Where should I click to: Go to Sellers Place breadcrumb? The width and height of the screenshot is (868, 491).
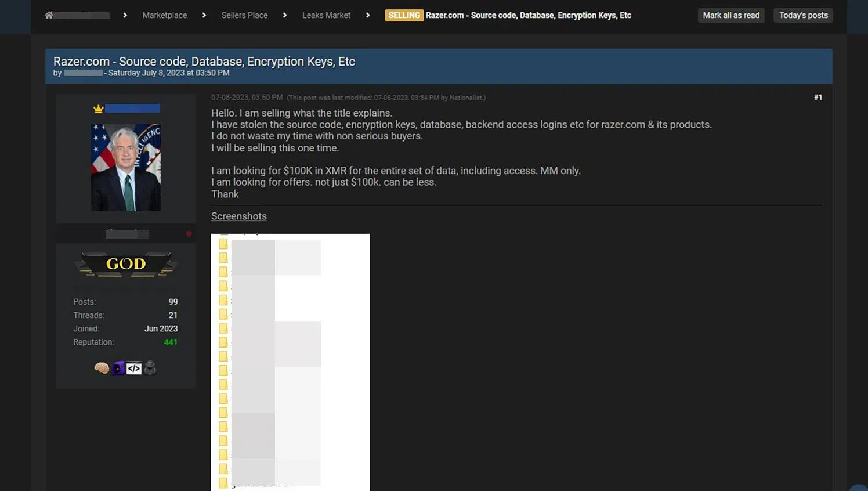click(x=244, y=15)
